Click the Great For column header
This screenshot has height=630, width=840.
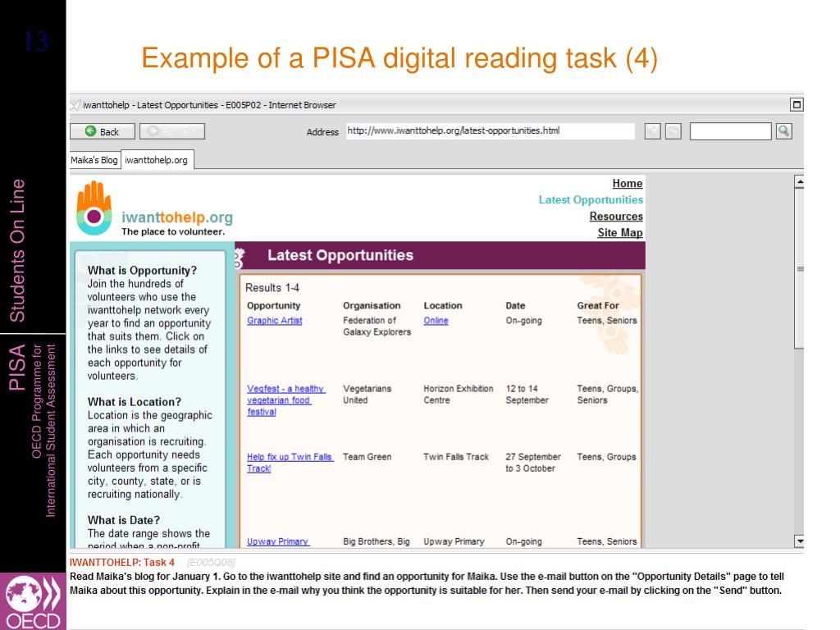tap(598, 305)
